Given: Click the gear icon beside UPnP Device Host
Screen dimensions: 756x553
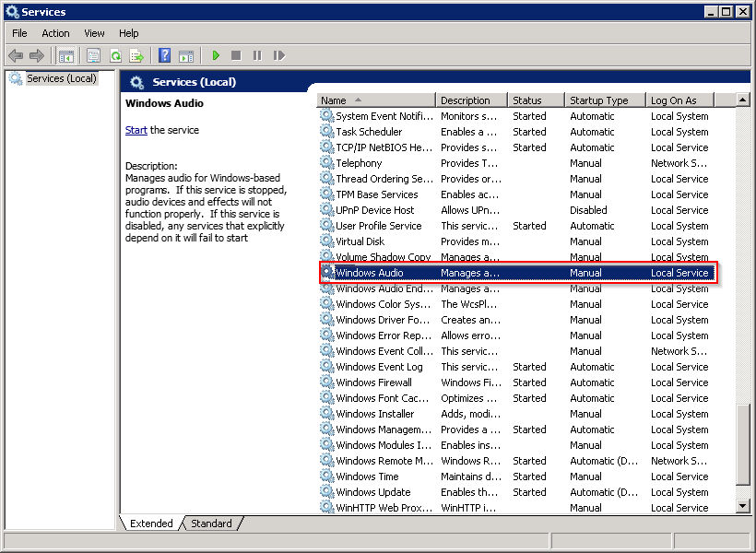Looking at the screenshot, I should pos(327,209).
